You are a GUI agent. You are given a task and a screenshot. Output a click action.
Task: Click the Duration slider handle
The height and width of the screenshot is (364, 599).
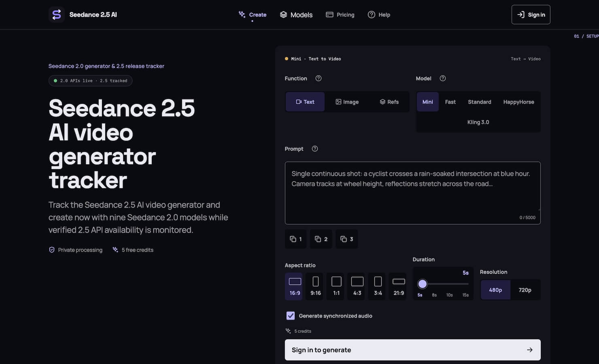point(422,284)
